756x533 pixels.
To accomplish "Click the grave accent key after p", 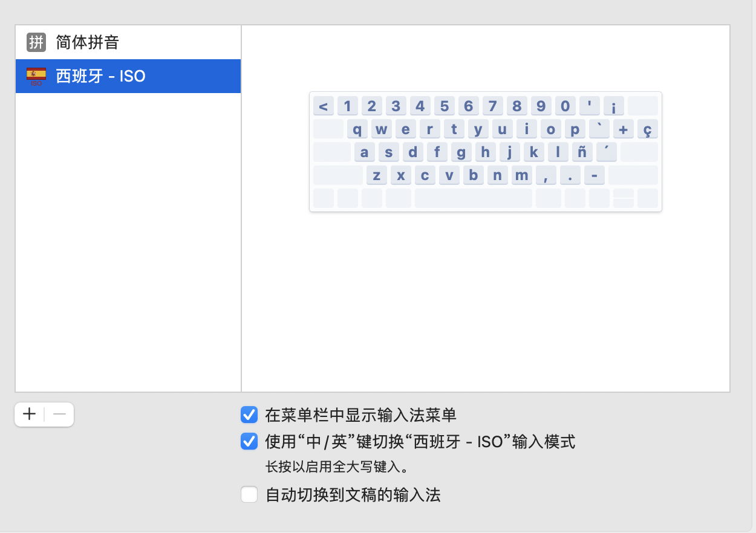I will [599, 129].
